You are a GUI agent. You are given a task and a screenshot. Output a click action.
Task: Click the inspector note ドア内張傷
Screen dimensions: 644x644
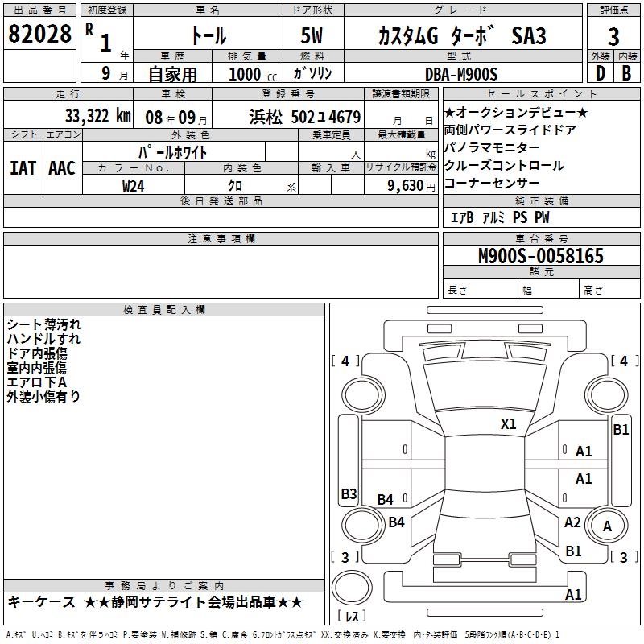[37, 353]
